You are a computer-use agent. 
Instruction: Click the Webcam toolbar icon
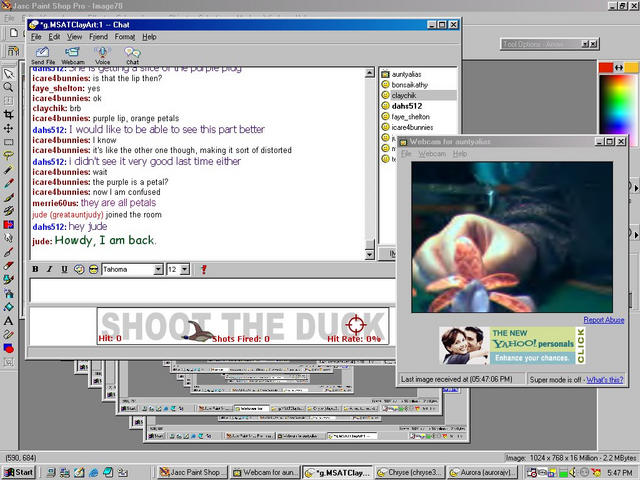[x=73, y=55]
